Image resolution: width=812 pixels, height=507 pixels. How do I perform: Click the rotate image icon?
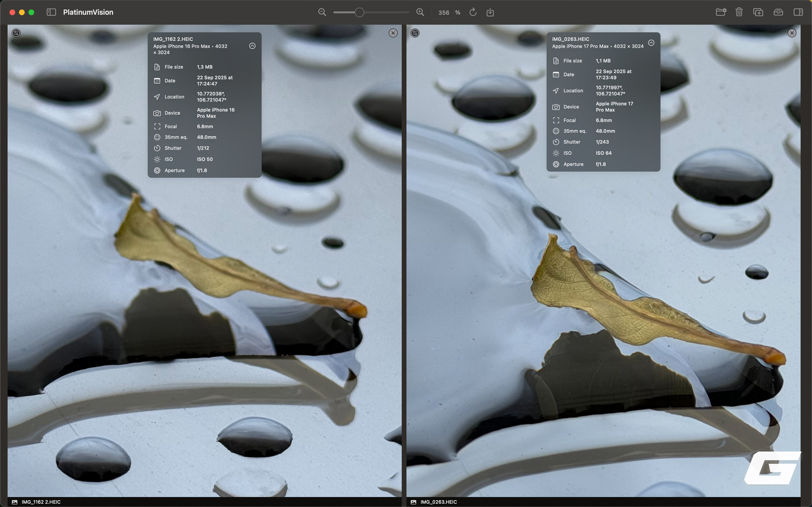(473, 12)
